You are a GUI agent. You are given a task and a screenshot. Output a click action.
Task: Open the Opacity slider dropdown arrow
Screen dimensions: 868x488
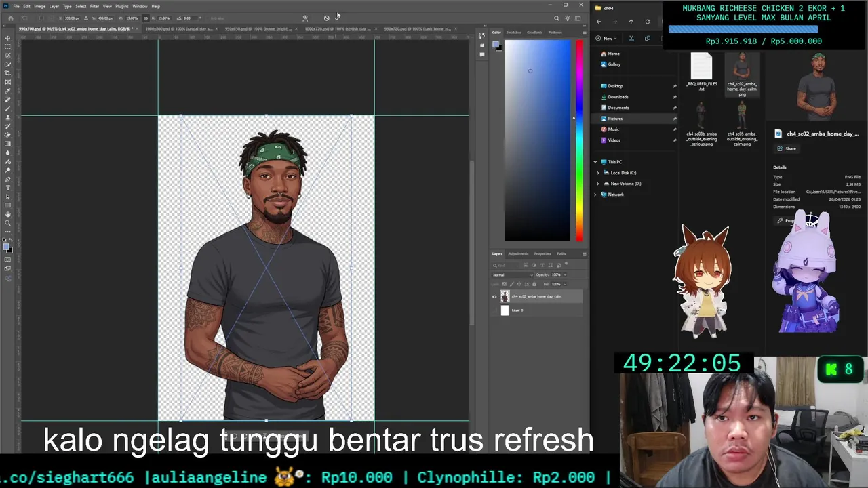click(x=565, y=274)
